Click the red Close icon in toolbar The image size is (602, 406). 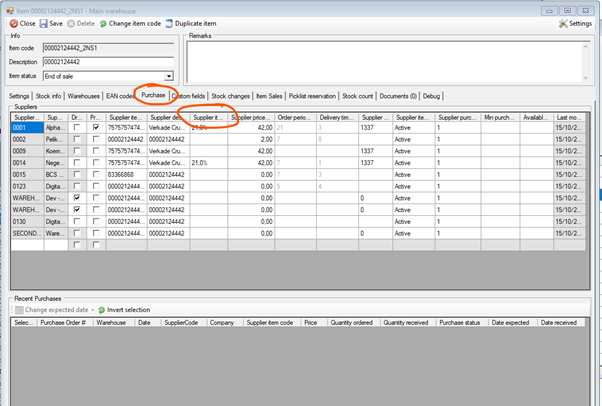14,23
